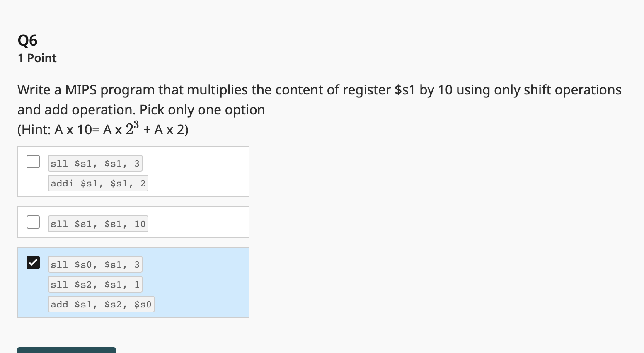644x353 pixels.
Task: Click the Q6 question heading
Action: coord(27,40)
